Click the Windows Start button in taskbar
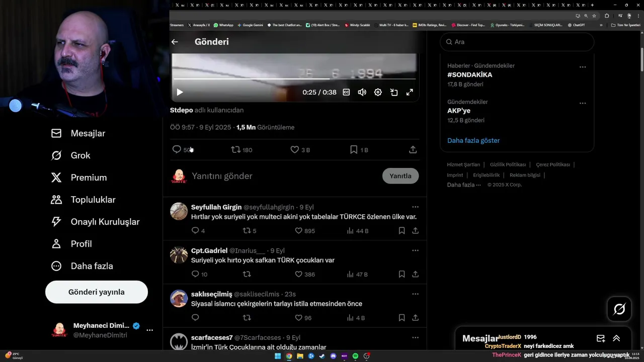This screenshot has height=362, width=644. point(278,356)
